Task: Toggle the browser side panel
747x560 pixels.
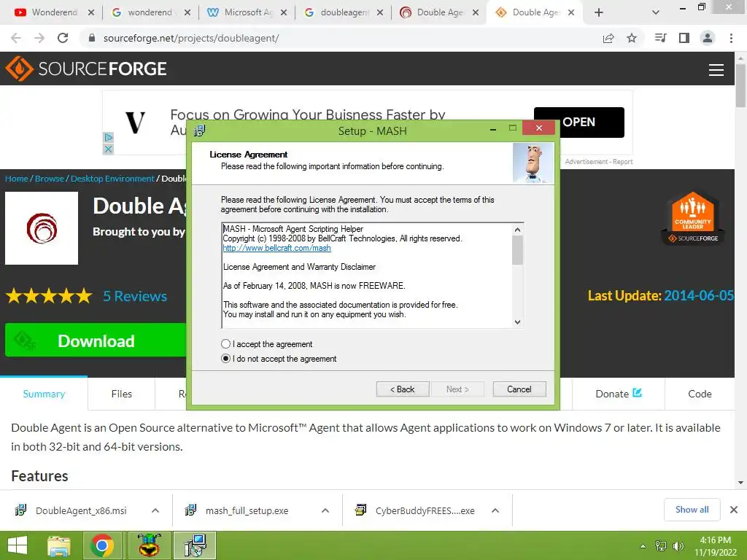Action: coord(684,38)
